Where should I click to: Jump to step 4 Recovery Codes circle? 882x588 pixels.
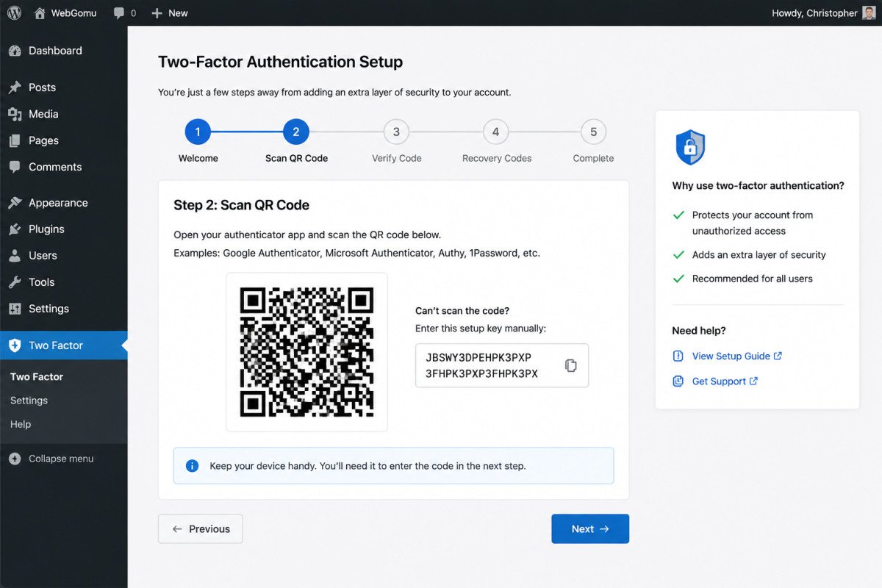coord(495,132)
